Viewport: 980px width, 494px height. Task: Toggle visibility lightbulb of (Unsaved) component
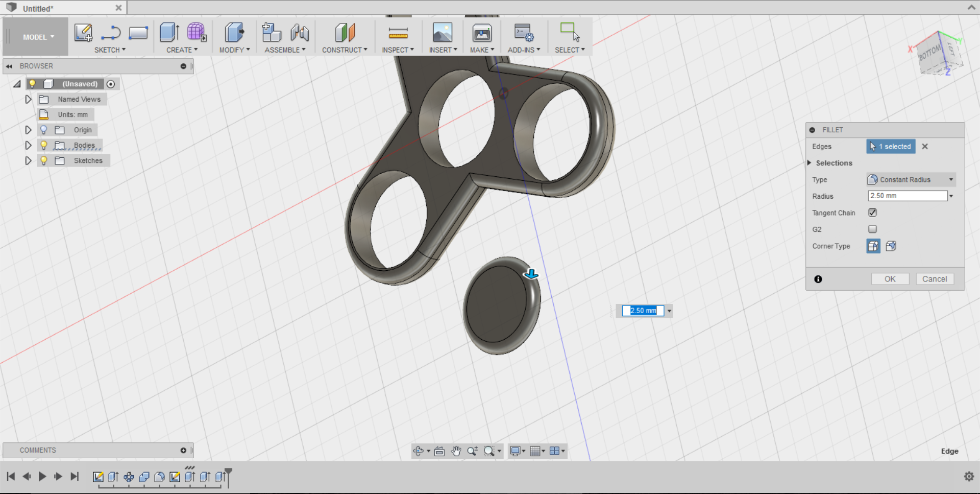click(32, 84)
